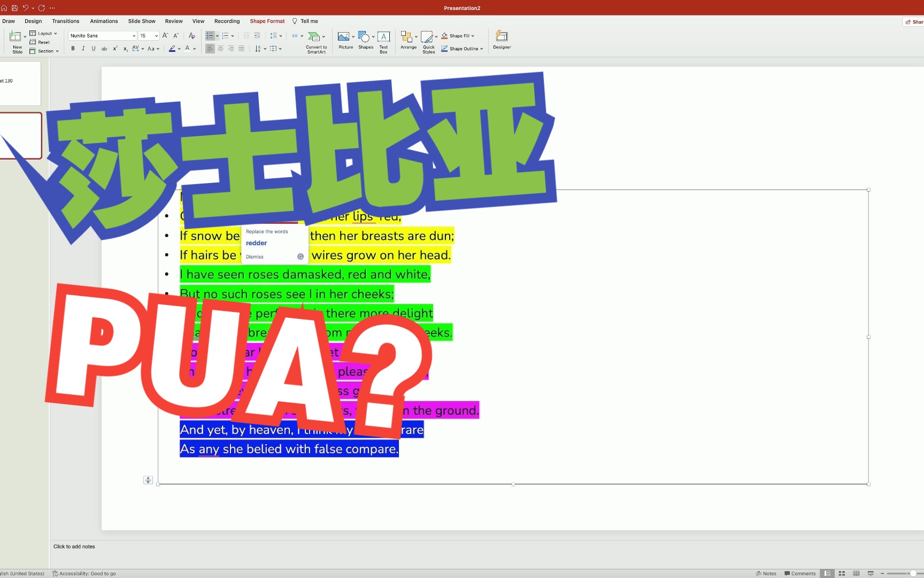Viewport: 924px width, 578px height.
Task: Expand the Layout dropdown
Action: (x=43, y=33)
